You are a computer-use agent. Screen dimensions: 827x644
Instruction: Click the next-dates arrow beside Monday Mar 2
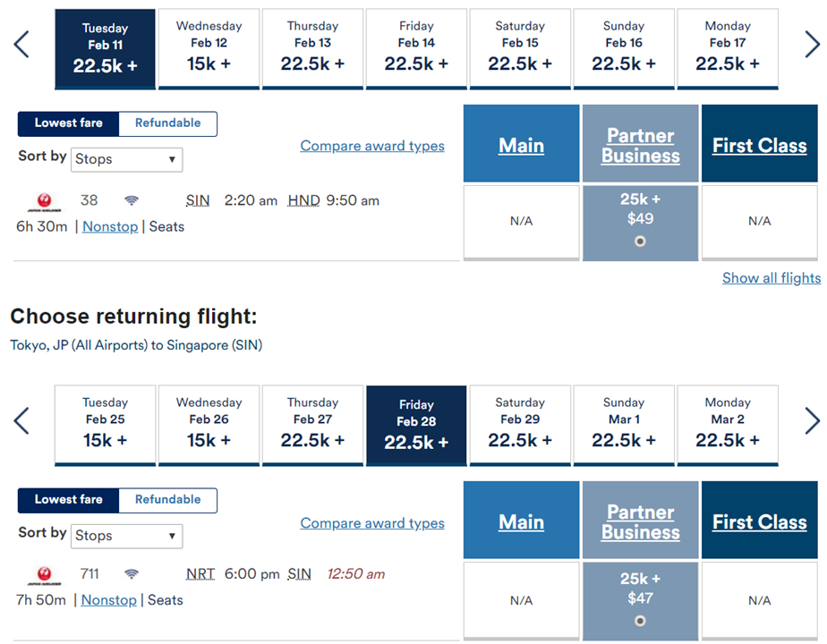813,421
